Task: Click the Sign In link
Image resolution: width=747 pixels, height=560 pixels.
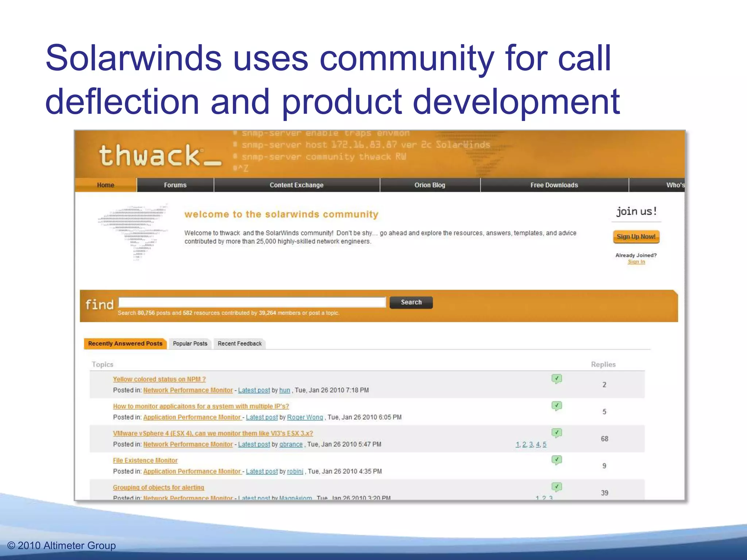Action: point(636,262)
